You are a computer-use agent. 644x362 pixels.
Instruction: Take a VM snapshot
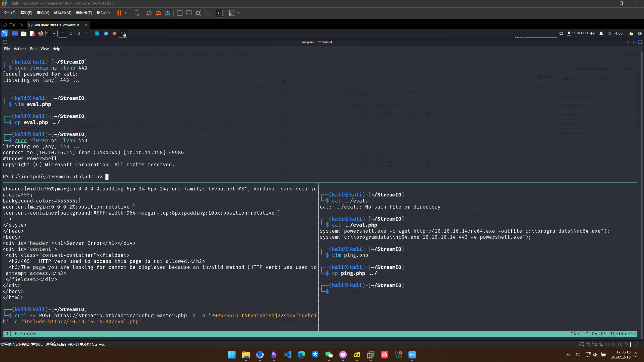point(149,13)
